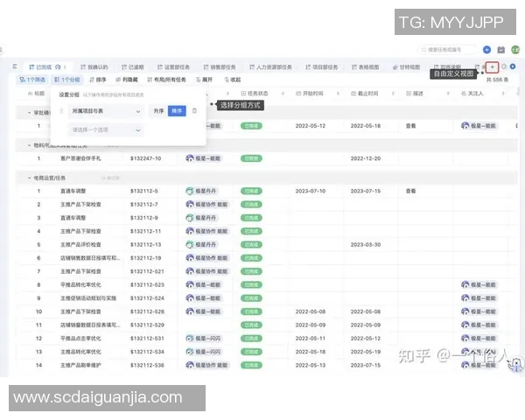
Task: Set grouping order to 降序
Action: pyautogui.click(x=177, y=111)
